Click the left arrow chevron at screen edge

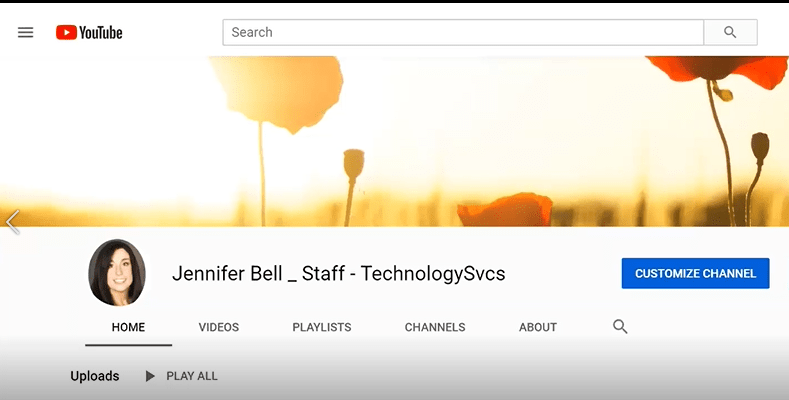tap(12, 222)
